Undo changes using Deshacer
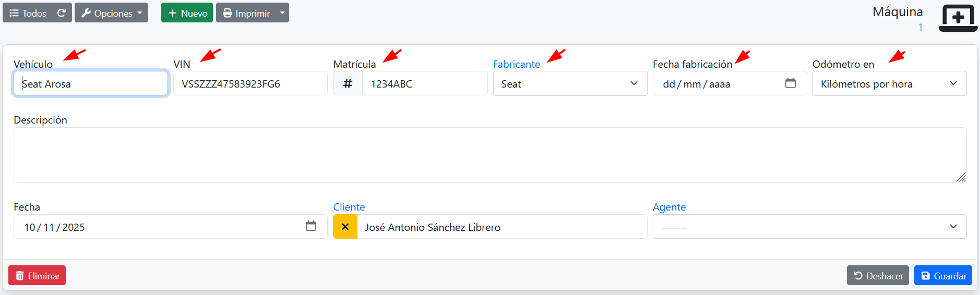 tap(877, 276)
